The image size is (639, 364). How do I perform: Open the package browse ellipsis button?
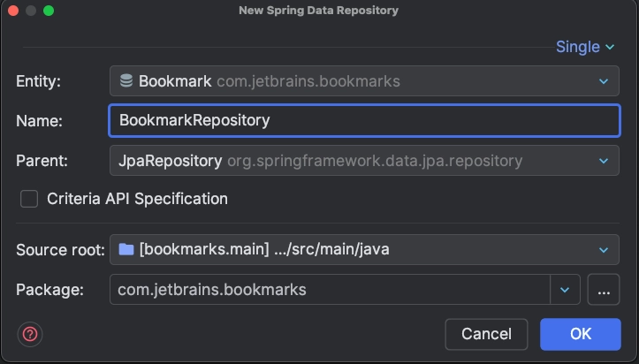point(603,290)
